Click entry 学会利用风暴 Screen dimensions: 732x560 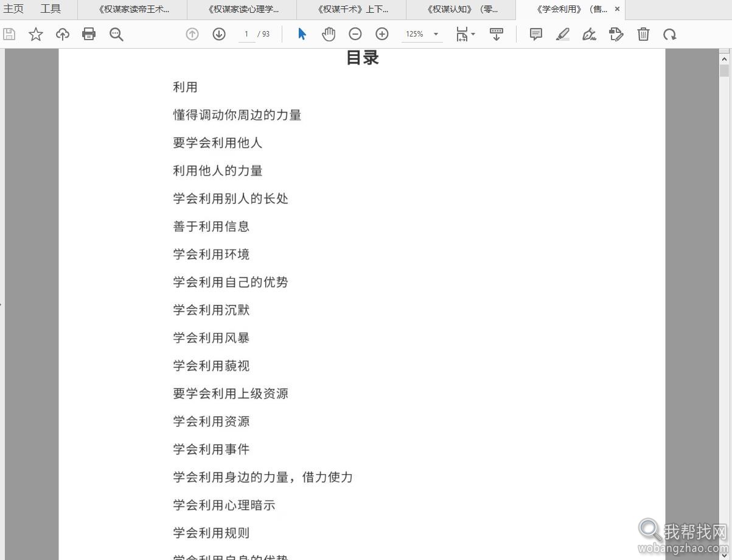211,338
